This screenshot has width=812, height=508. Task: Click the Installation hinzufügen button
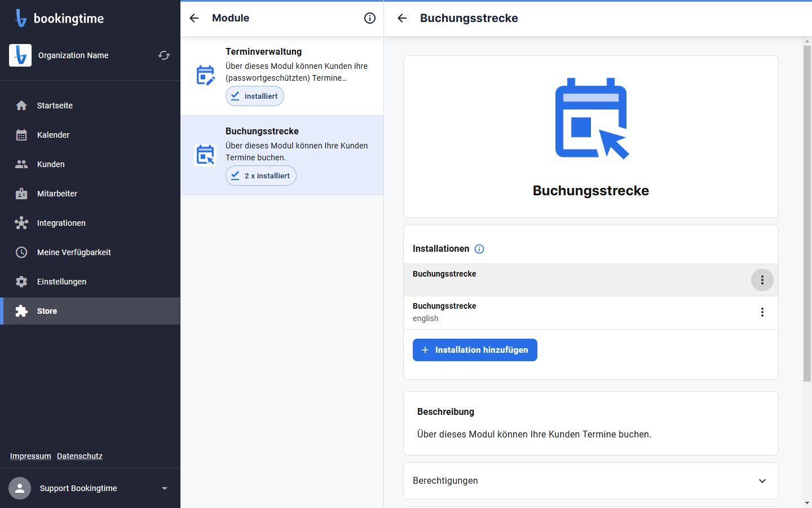(x=475, y=350)
